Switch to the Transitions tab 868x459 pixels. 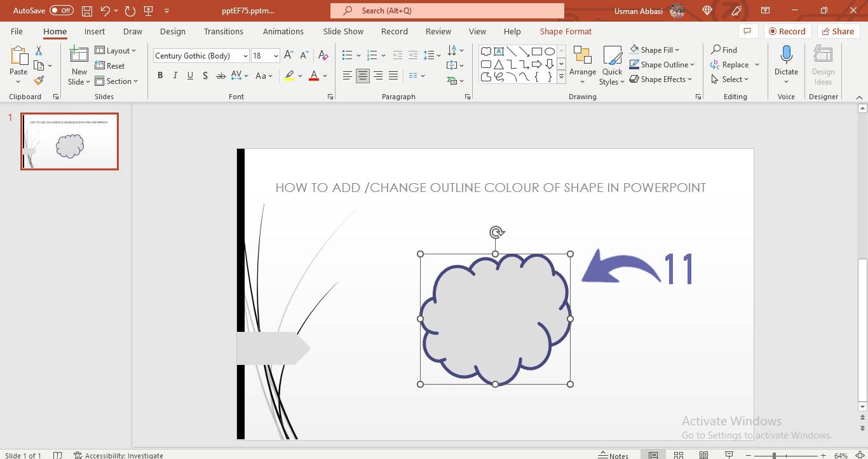(224, 31)
